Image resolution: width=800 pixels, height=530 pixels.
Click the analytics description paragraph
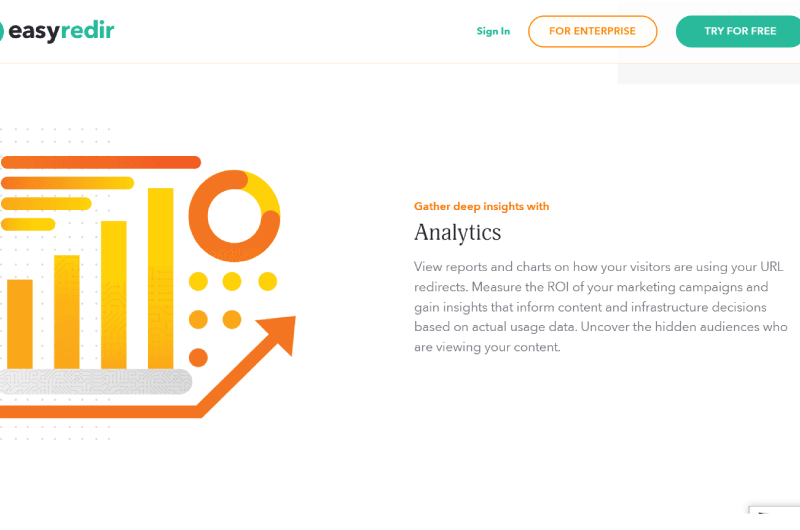click(601, 307)
